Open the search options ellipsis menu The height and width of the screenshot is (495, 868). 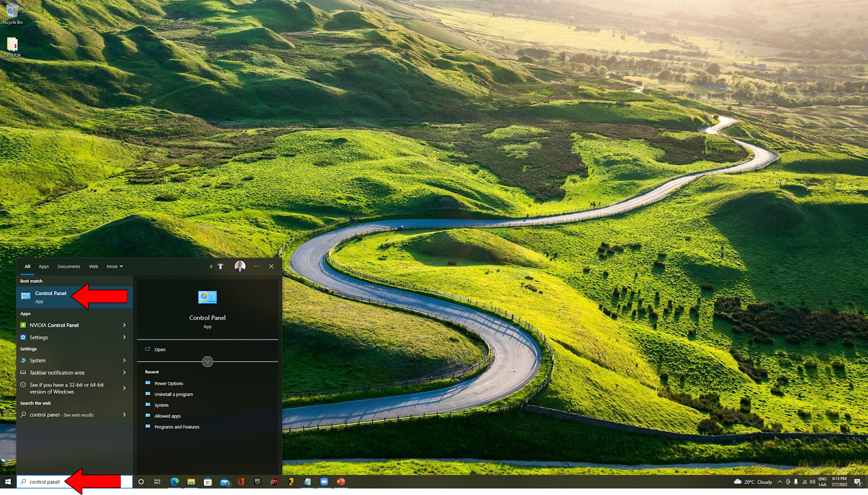tap(257, 266)
